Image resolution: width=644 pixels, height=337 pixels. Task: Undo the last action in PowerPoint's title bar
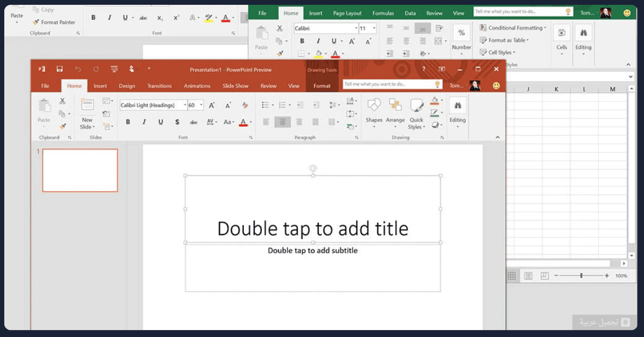coord(78,69)
